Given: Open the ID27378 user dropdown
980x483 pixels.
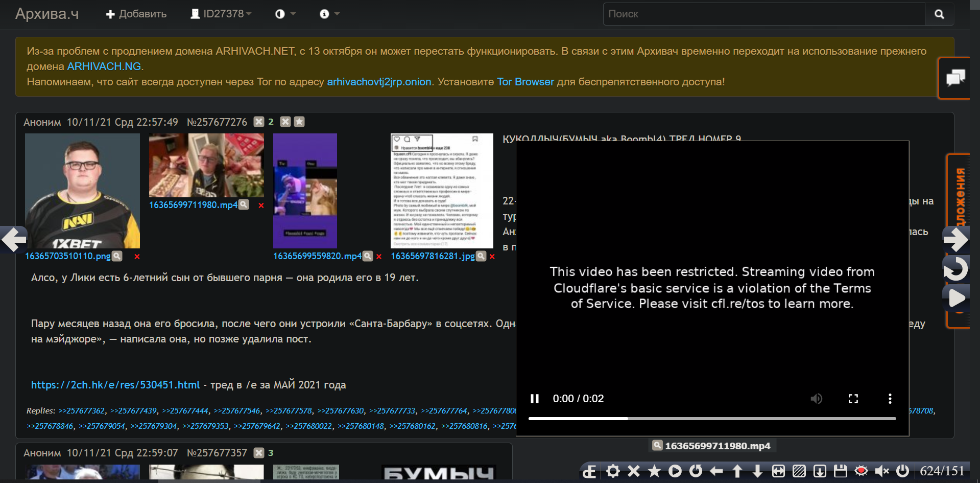Looking at the screenshot, I should pos(221,14).
